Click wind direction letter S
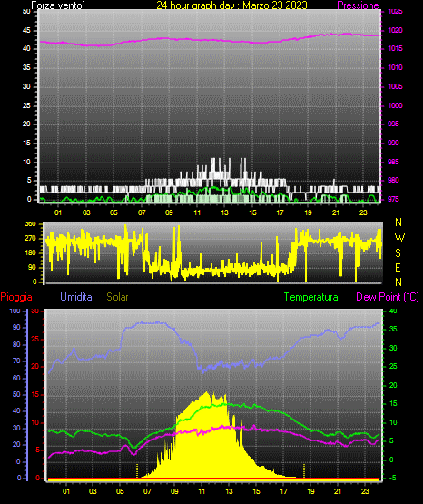 coord(398,253)
